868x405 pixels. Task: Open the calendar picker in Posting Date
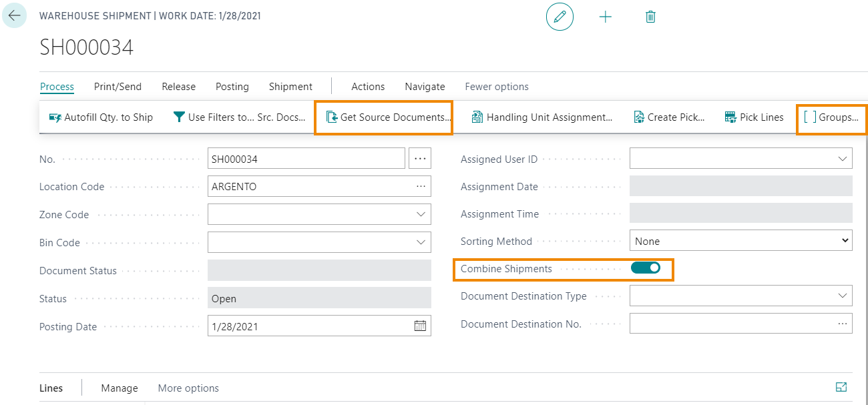pyautogui.click(x=420, y=326)
